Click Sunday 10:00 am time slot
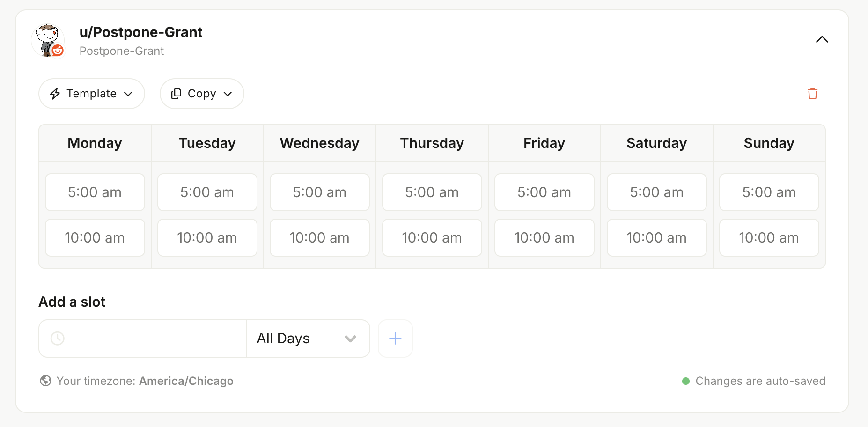868x427 pixels. [769, 238]
